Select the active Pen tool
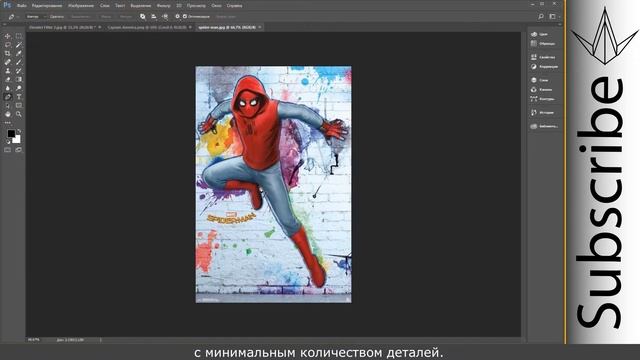Screen dimensions: 640x360 (8, 97)
